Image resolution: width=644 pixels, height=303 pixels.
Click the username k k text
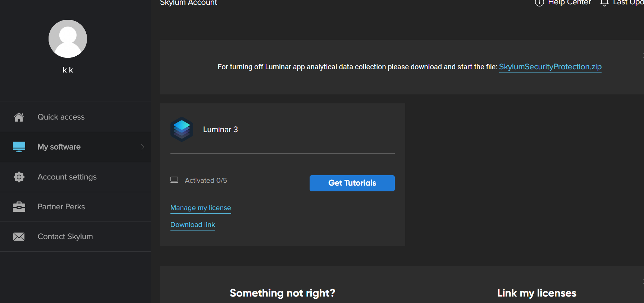68,70
